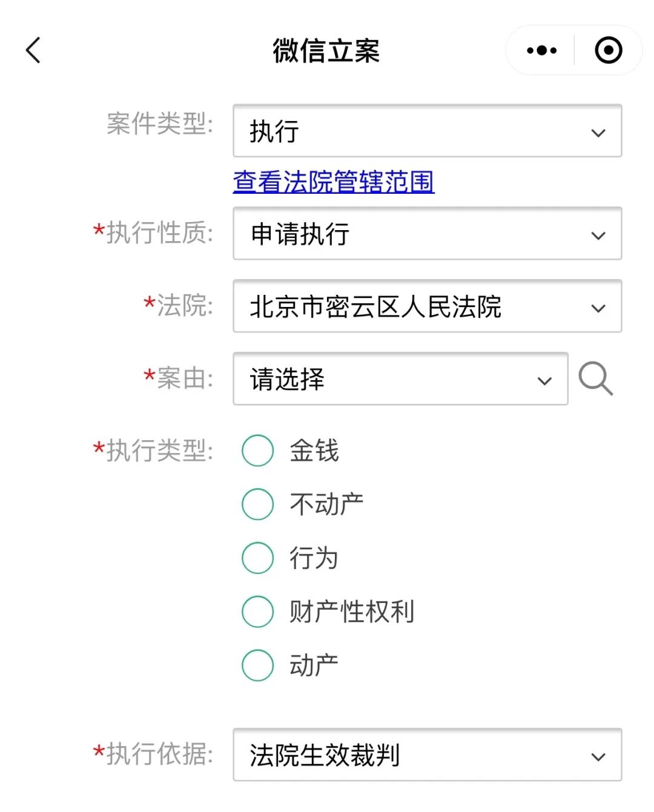Open the 执行依据 dropdown
Viewport: 654px width, 812px height.
click(598, 756)
